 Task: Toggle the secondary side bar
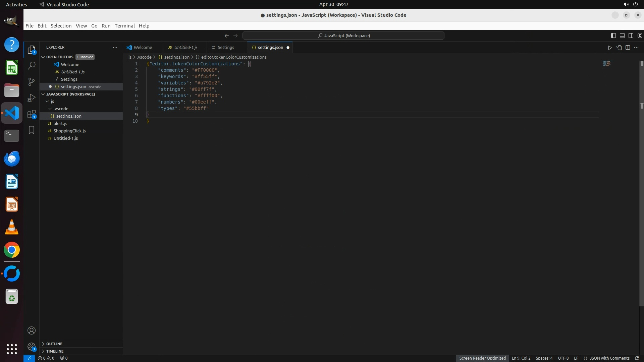[x=631, y=36]
